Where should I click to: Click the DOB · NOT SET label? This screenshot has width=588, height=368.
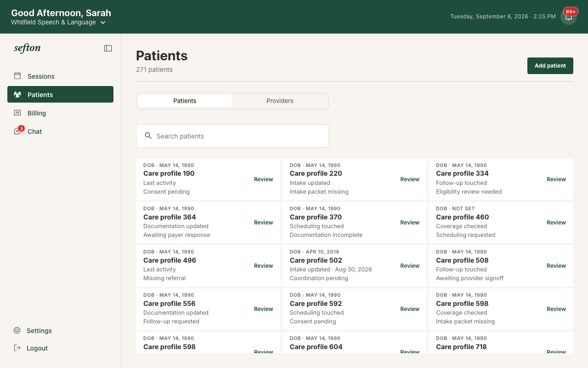[x=455, y=208]
